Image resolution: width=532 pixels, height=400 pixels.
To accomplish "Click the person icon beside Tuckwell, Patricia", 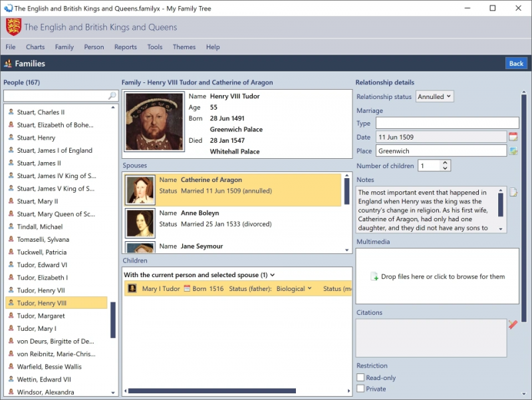I will click(x=11, y=252).
